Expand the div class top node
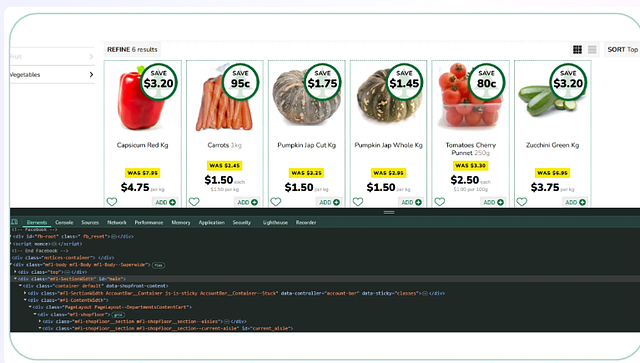The image size is (640, 363). coord(16,272)
